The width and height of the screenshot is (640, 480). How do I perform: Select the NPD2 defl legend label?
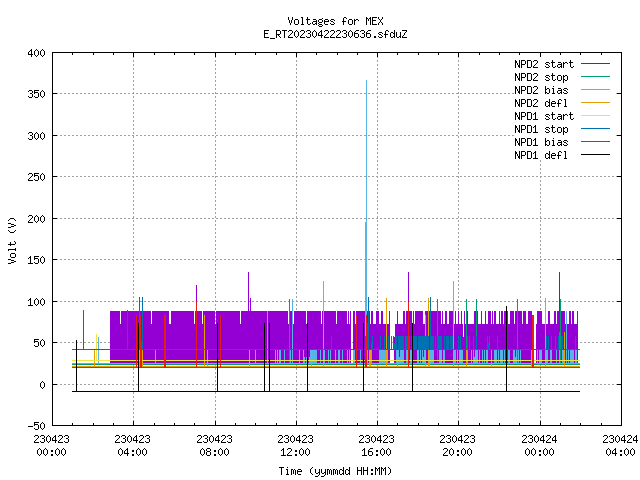coord(541,103)
